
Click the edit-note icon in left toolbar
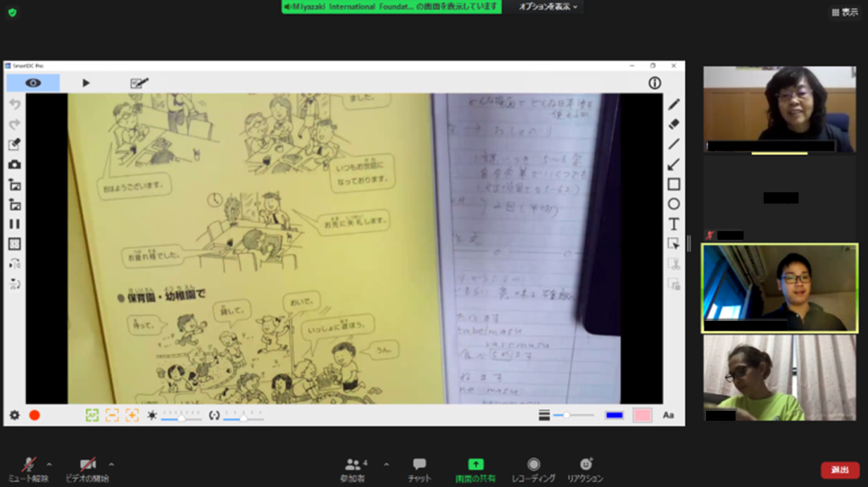click(x=15, y=145)
